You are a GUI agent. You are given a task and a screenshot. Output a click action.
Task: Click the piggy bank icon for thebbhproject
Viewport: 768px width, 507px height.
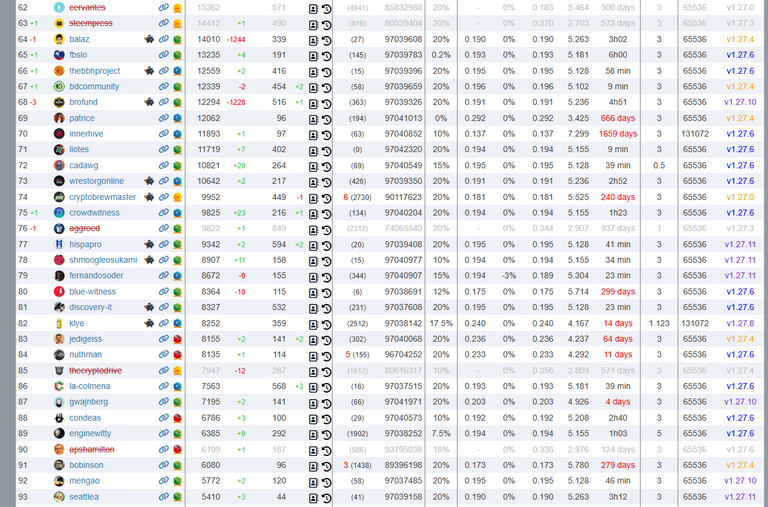click(x=149, y=71)
